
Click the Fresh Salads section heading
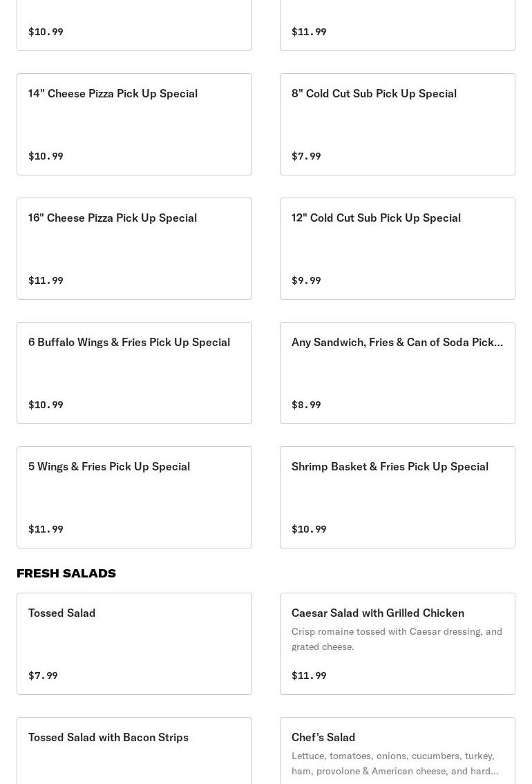[x=66, y=573]
